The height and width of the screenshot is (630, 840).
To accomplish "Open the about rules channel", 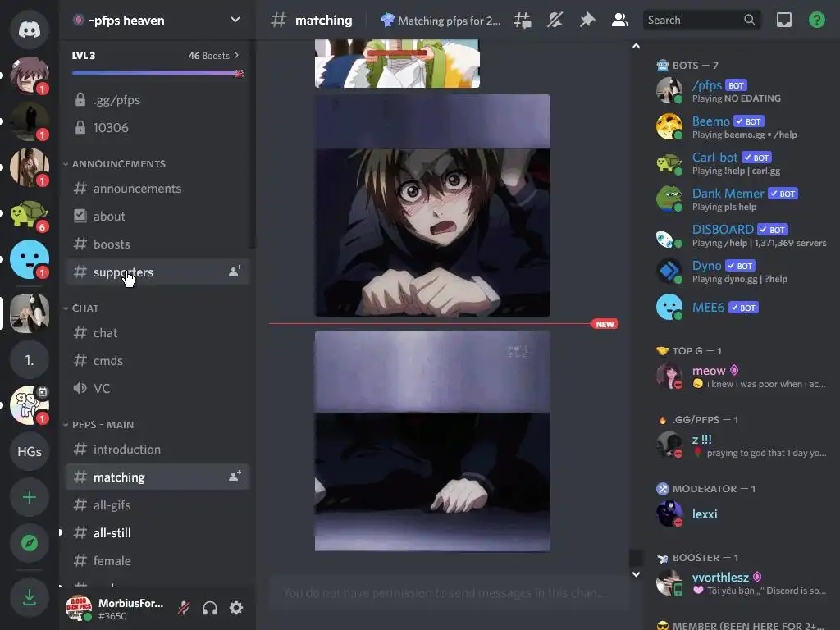I will coord(157,217).
